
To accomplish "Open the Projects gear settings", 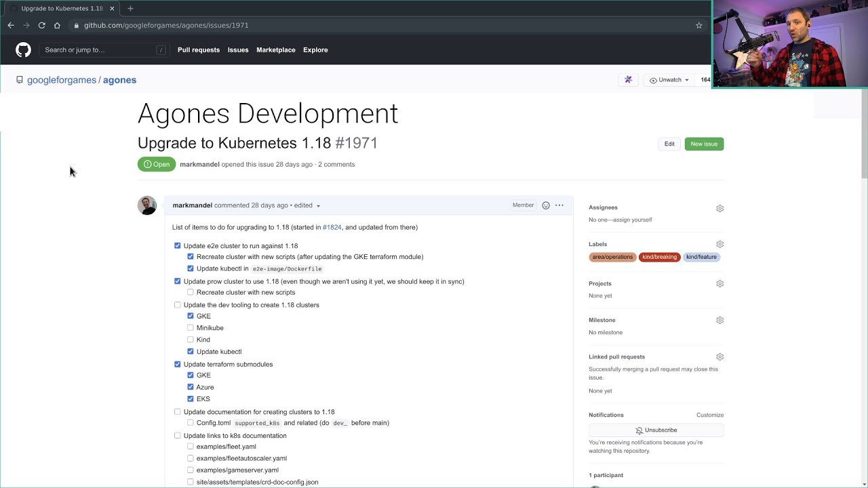I will pyautogui.click(x=719, y=283).
